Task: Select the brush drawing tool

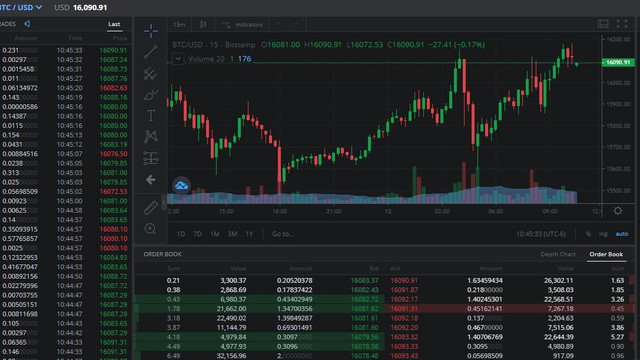Action: point(151,95)
